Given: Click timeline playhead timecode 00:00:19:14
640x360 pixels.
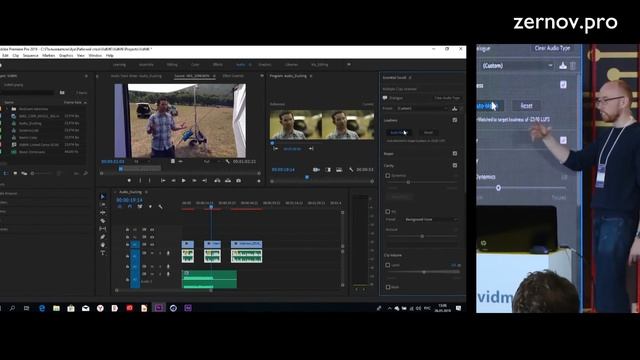Looking at the screenshot, I should coord(129,200).
